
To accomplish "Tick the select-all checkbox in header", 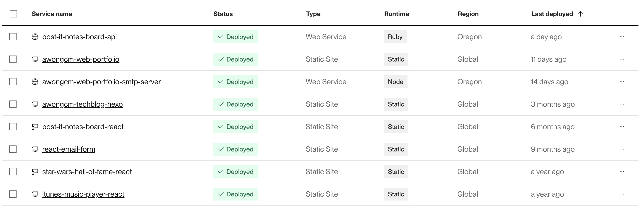I will [x=13, y=14].
